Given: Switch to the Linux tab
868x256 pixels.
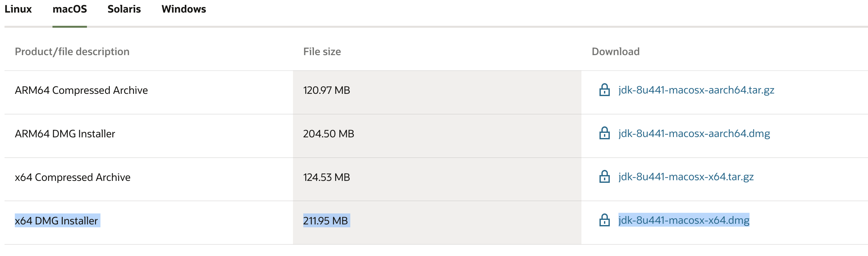Looking at the screenshot, I should tap(18, 9).
